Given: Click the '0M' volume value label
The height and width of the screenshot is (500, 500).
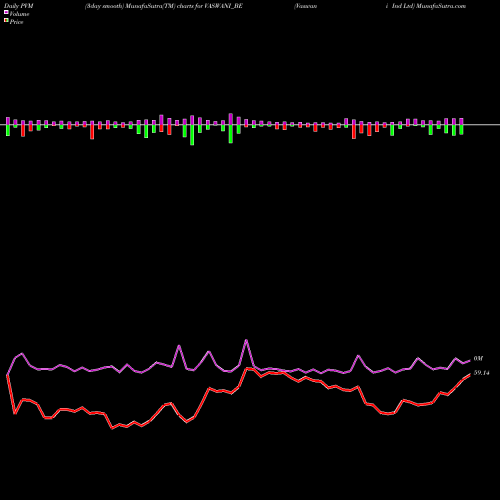Looking at the screenshot, I should (x=478, y=359).
